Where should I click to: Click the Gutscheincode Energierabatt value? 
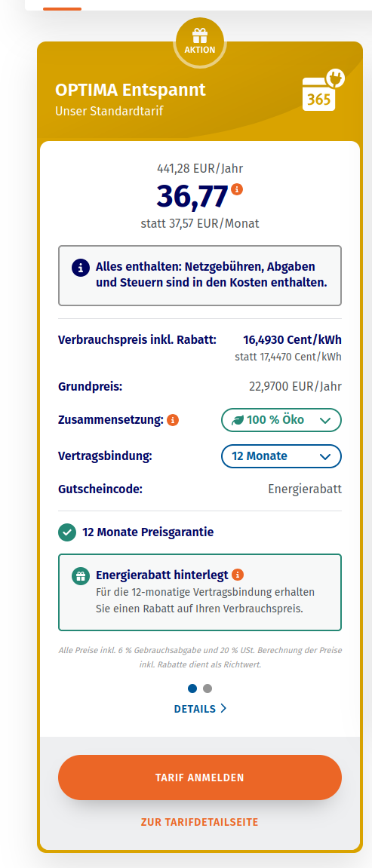(305, 489)
